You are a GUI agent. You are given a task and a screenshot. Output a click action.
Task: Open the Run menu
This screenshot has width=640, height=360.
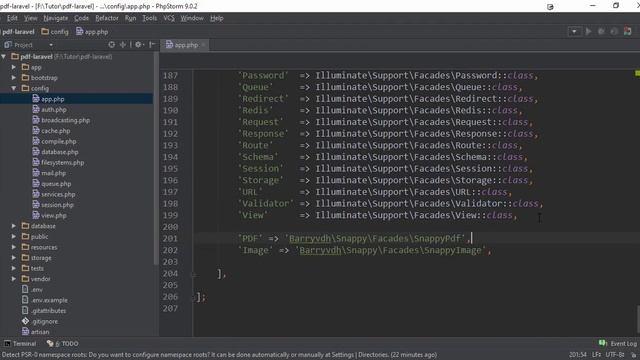pos(131,18)
